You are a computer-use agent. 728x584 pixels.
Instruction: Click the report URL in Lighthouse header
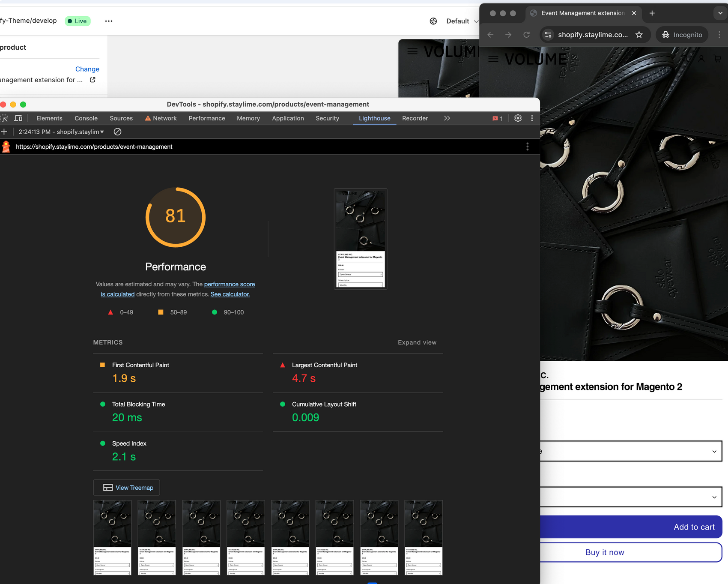coord(94,147)
